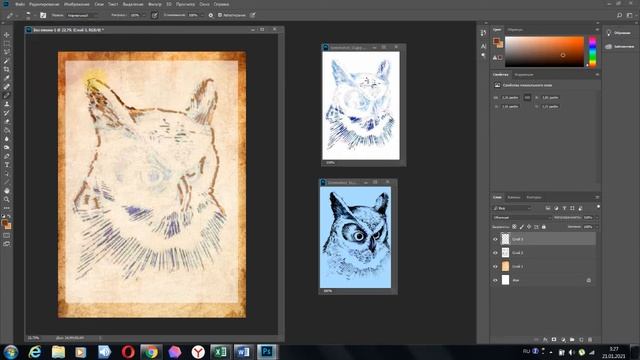
Task: Hide the Слой 1 layer
Action: point(495,267)
